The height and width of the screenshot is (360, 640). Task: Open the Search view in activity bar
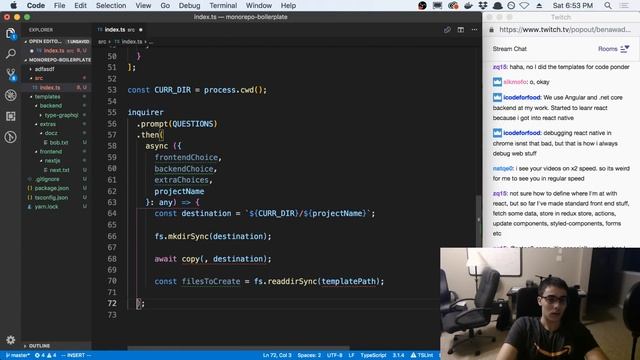(x=11, y=53)
